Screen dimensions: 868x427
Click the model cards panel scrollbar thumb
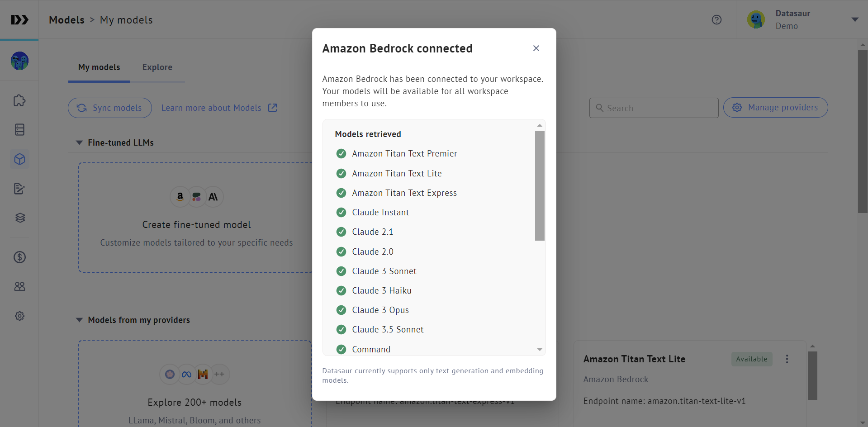812,375
